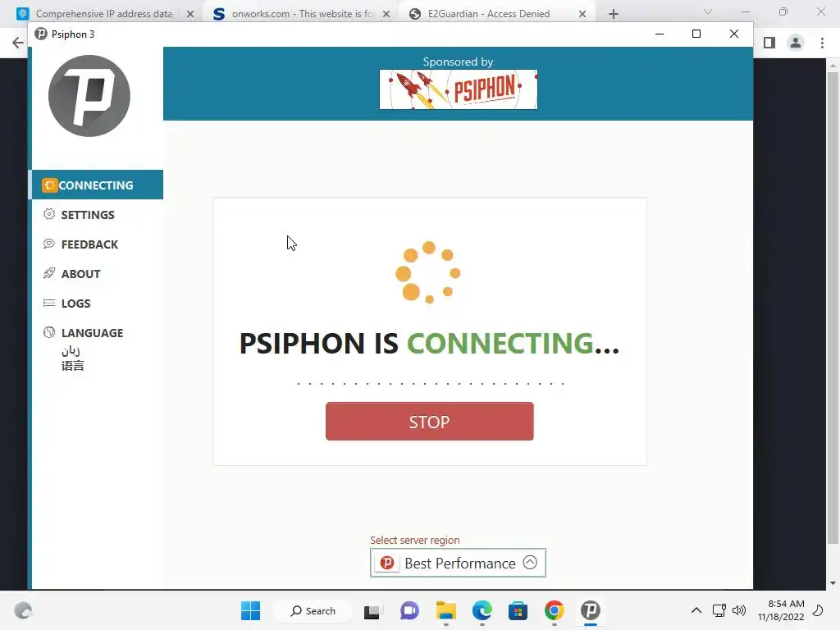Show hidden system tray icons
The width and height of the screenshot is (840, 630).
[696, 610]
